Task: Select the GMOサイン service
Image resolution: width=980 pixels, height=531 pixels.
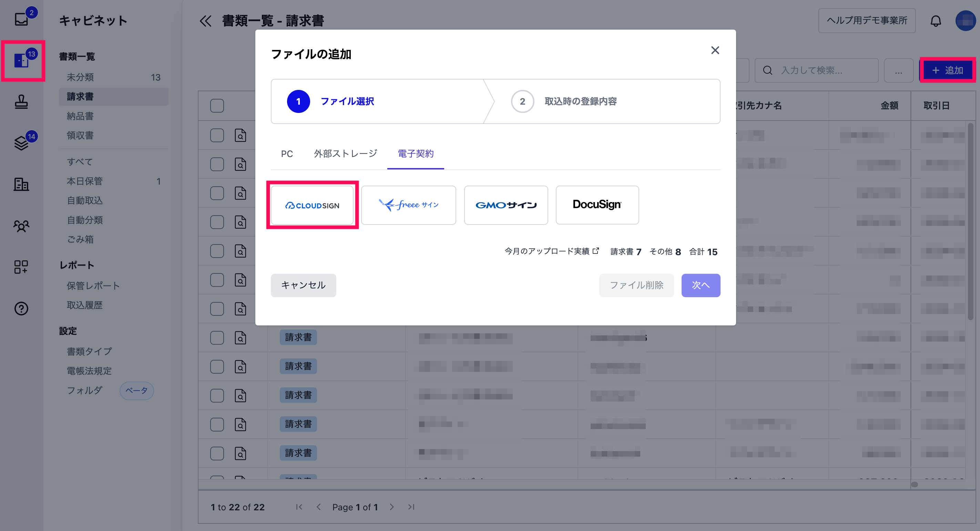Action: (x=506, y=205)
